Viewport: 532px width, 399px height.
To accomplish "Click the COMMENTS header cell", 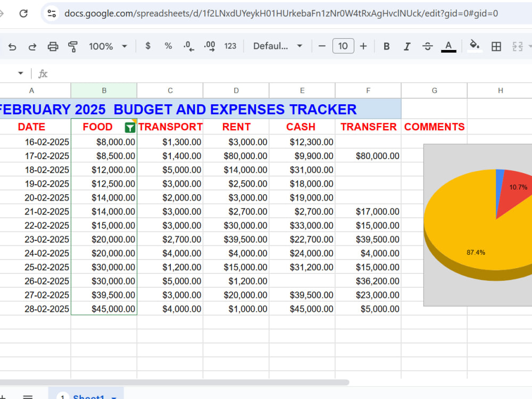I will point(434,127).
